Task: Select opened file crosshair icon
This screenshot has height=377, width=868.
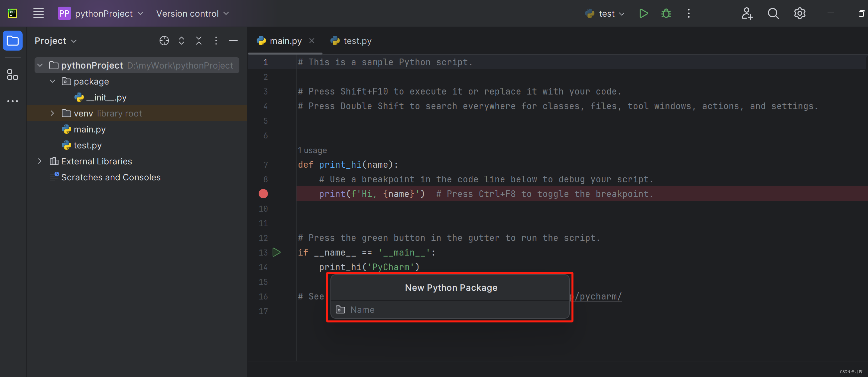Action: tap(164, 41)
